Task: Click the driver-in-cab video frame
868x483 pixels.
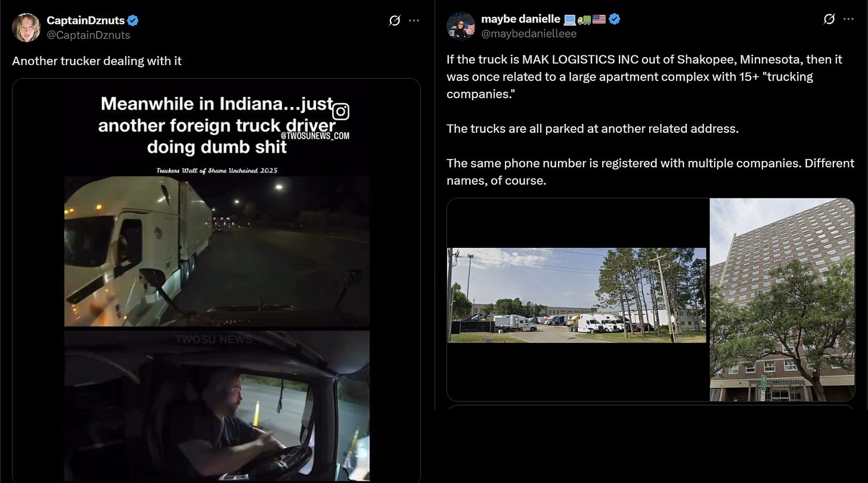Action: (217, 407)
